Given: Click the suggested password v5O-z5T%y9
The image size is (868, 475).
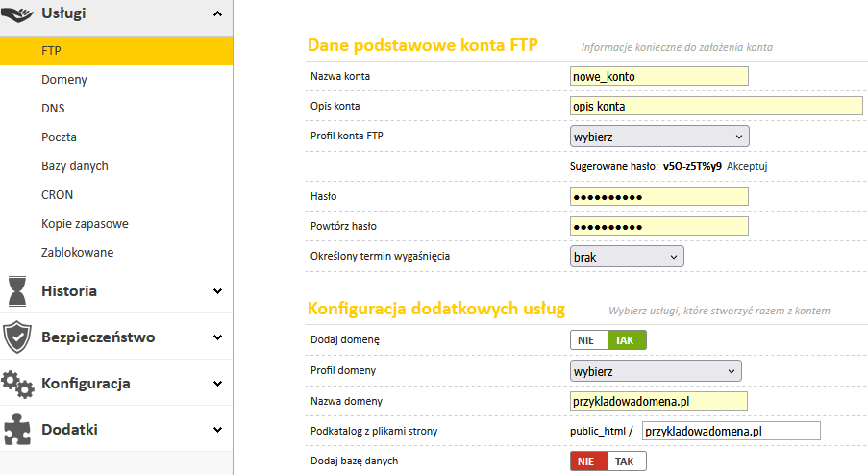Looking at the screenshot, I should coord(692,166).
